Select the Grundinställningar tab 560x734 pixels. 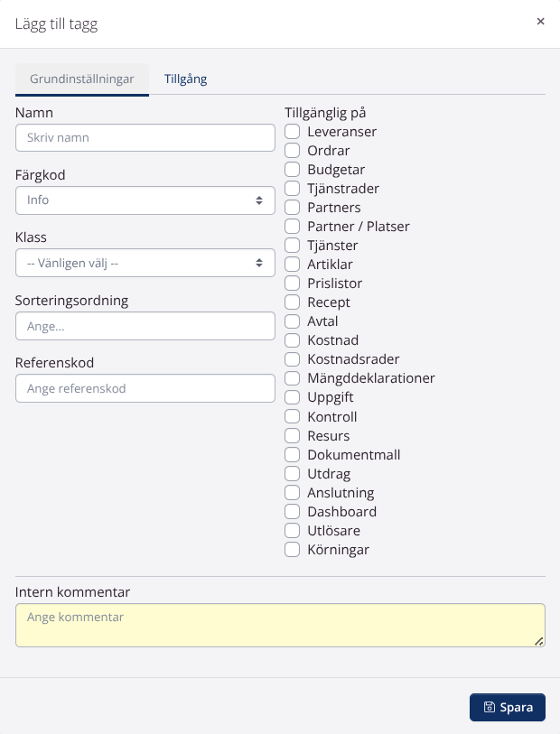click(x=81, y=79)
